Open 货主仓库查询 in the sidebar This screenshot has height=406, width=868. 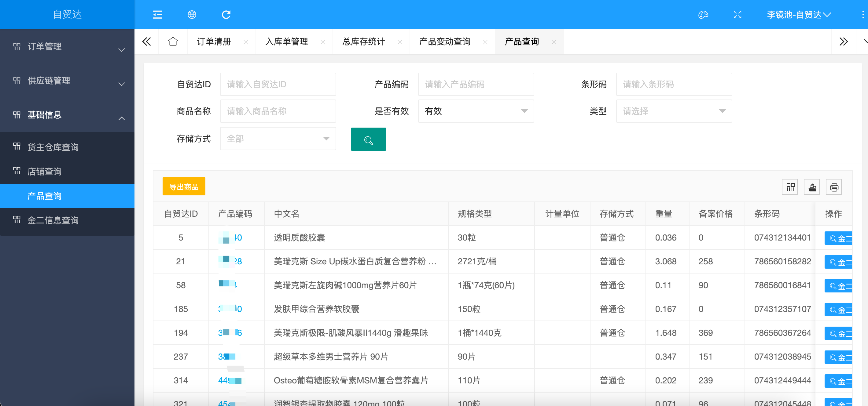(67, 147)
